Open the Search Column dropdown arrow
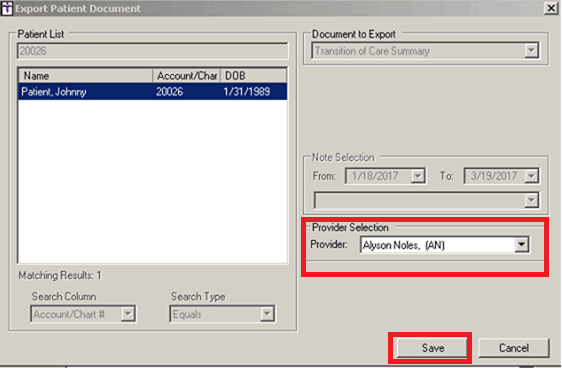This screenshot has width=562, height=368. (128, 314)
